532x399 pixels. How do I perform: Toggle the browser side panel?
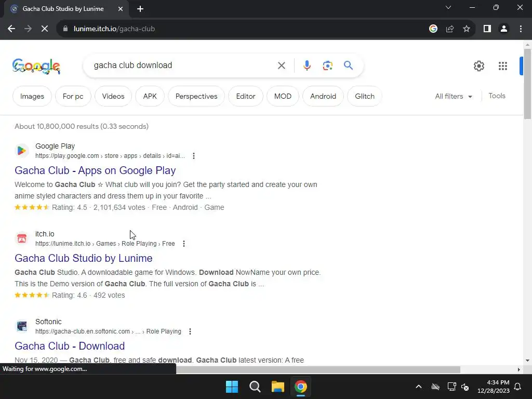pos(487,29)
